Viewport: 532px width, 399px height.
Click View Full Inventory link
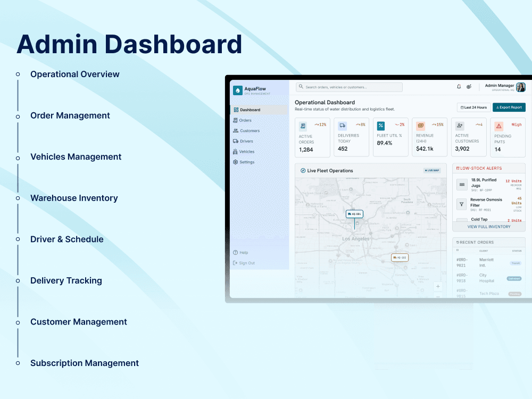[489, 227]
